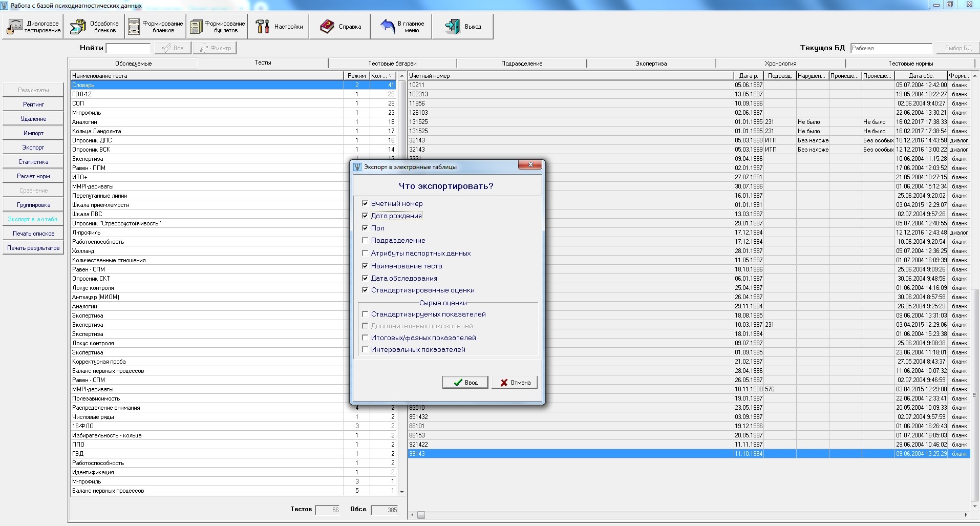980x526 pixels.
Task: Open Обработка бланков tool icon
Action: 78,27
